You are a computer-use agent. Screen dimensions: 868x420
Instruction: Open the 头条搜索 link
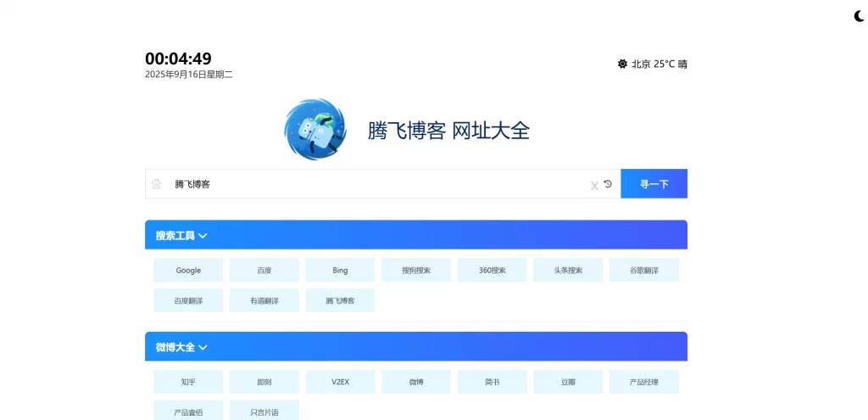pos(568,271)
